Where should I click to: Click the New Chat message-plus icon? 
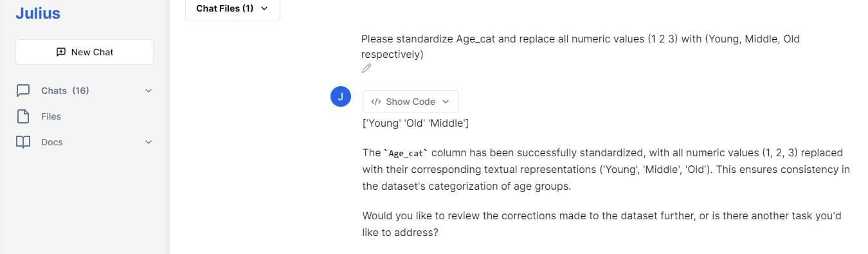(x=61, y=52)
